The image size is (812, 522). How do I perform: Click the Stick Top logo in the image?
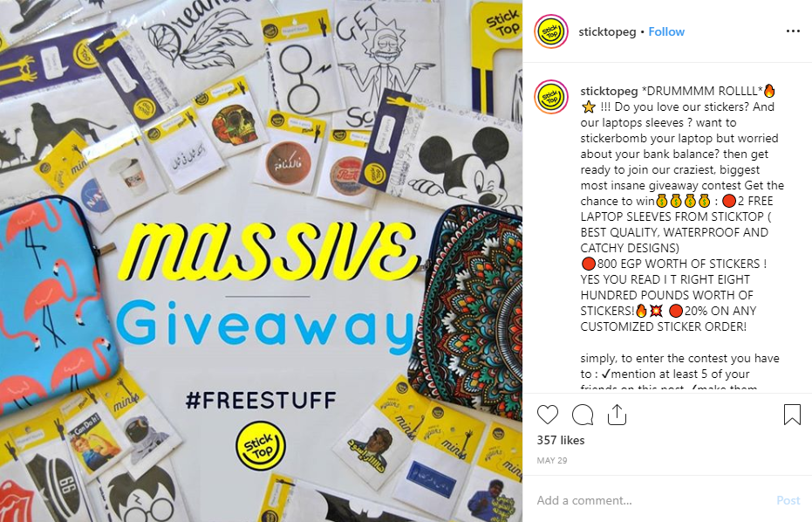[261, 446]
